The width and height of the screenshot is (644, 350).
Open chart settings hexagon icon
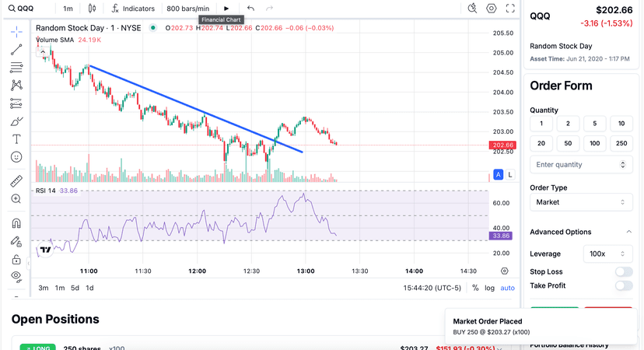492,9
